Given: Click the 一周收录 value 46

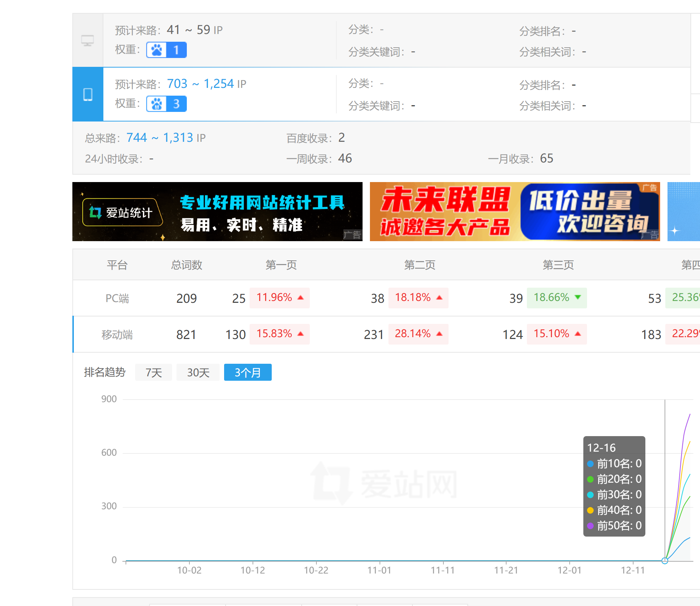Looking at the screenshot, I should 345,158.
